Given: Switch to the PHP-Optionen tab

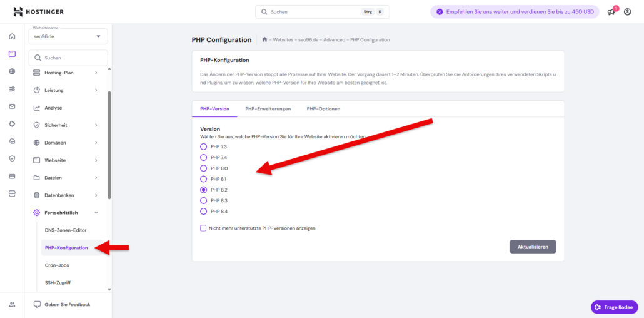Looking at the screenshot, I should tap(323, 109).
